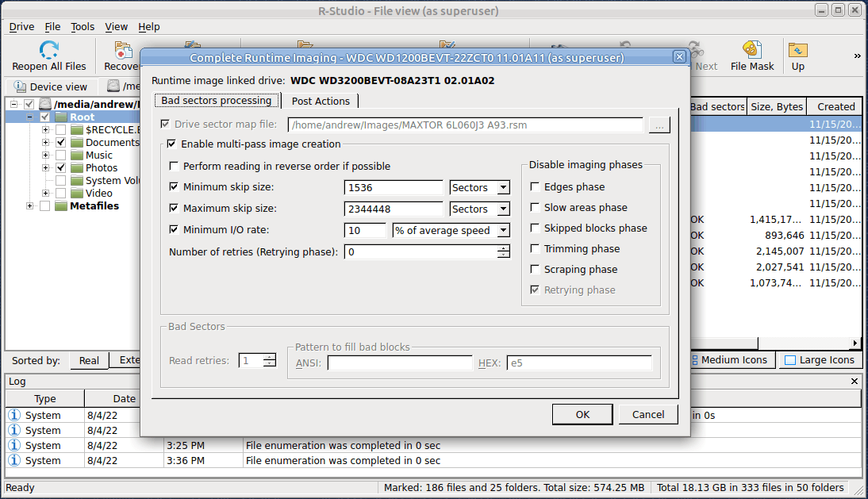868x499 pixels.
Task: Click the Minimum skip size input field
Action: pyautogui.click(x=394, y=187)
